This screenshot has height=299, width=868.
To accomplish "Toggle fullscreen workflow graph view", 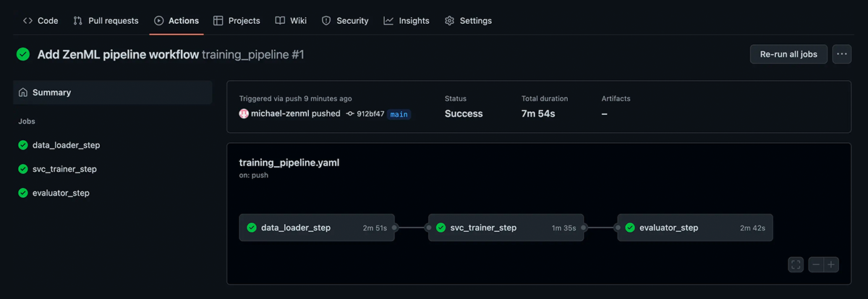I will [796, 265].
